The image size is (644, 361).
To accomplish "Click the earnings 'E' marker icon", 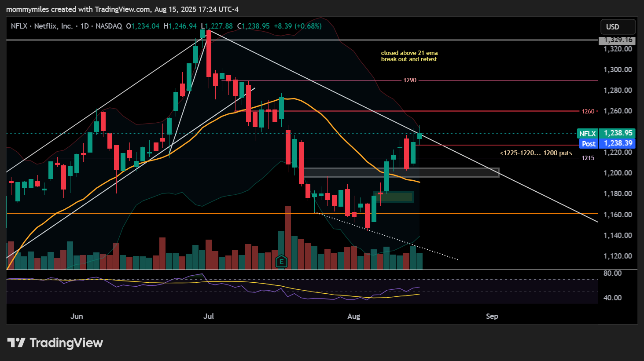I will tap(281, 262).
